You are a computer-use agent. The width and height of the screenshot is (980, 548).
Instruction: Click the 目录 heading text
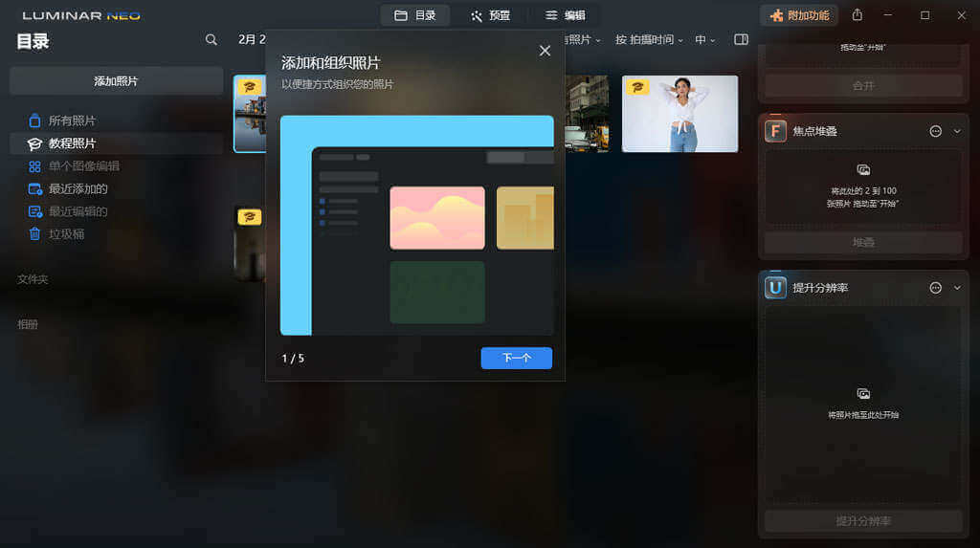pyautogui.click(x=33, y=41)
